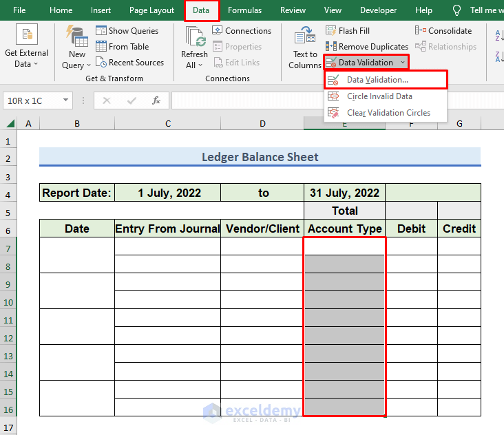Click the Select All corner triangle
This screenshot has height=435, width=504.
pos(10,123)
